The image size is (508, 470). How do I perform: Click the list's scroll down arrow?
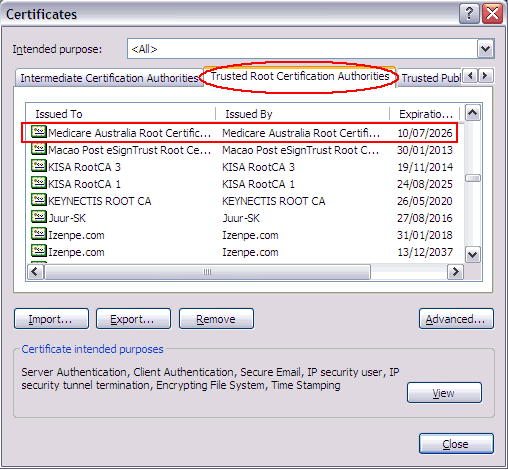473,255
